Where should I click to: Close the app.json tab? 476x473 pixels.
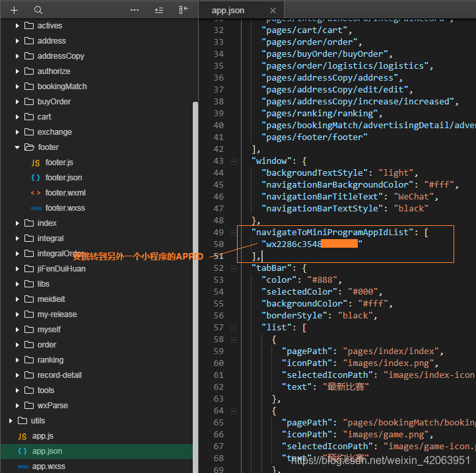(x=273, y=11)
